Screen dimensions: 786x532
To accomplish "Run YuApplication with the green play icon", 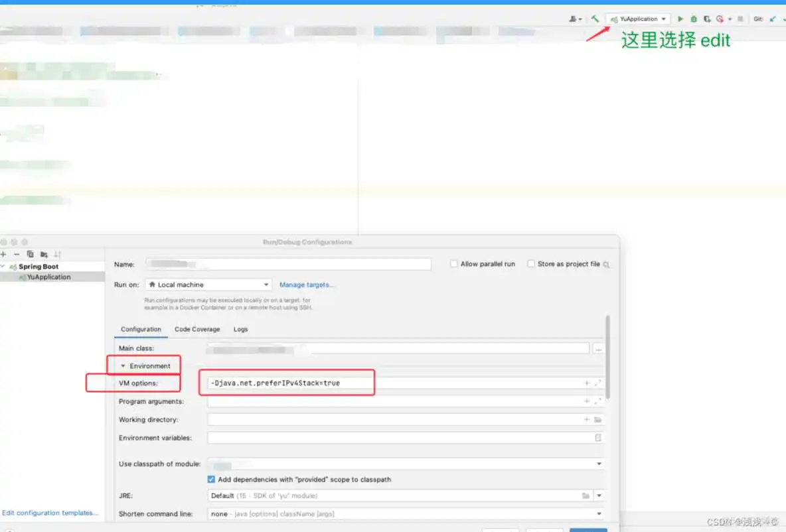I will pos(680,19).
